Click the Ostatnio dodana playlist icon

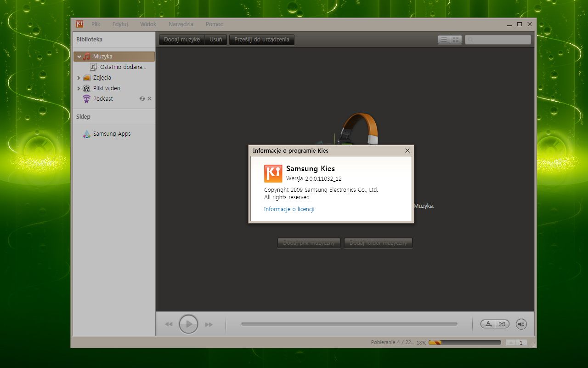click(x=94, y=67)
